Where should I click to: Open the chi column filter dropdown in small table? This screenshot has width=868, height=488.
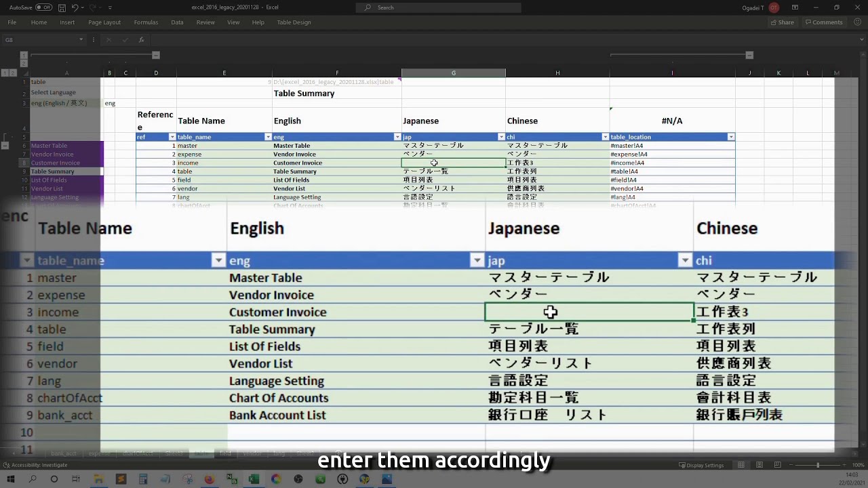click(605, 137)
